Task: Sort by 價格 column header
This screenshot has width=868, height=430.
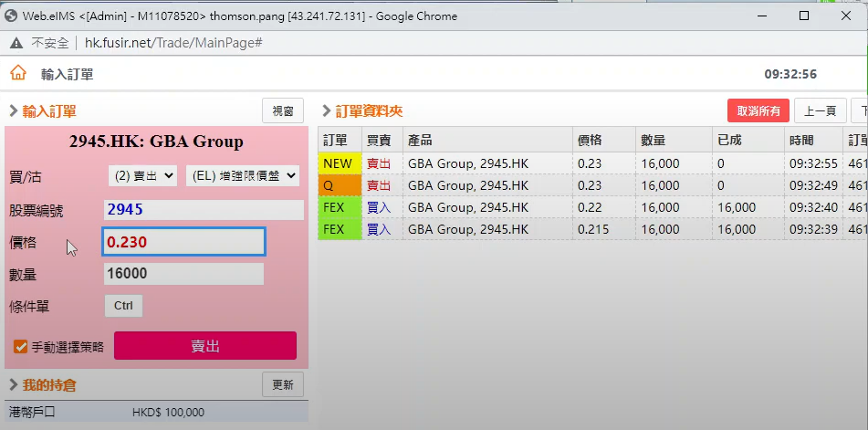Action: (604, 140)
